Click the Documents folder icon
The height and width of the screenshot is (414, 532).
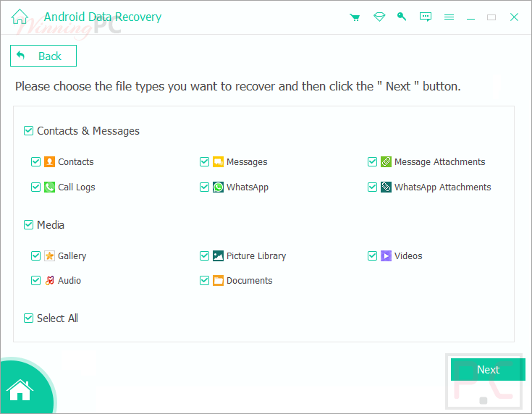tap(218, 280)
